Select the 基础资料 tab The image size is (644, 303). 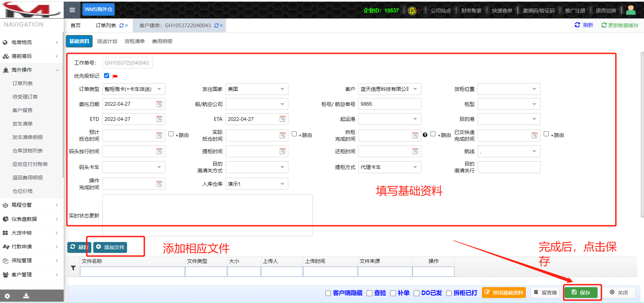pos(79,41)
